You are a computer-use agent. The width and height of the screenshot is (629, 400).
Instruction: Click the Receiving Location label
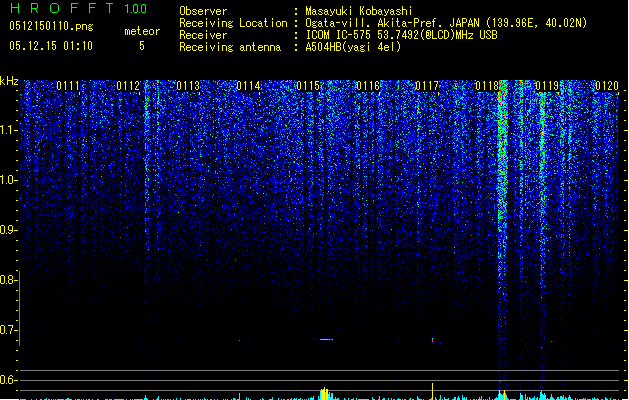pyautogui.click(x=233, y=23)
